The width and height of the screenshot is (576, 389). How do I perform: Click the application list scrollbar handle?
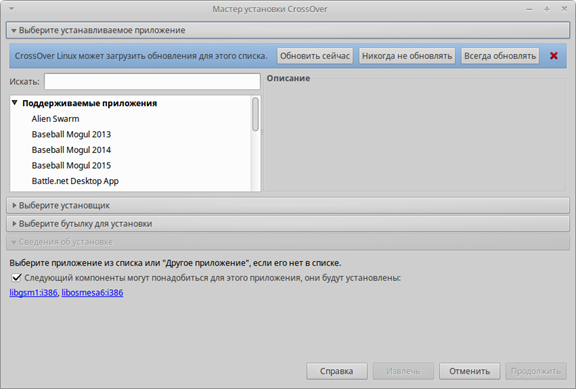(255, 114)
